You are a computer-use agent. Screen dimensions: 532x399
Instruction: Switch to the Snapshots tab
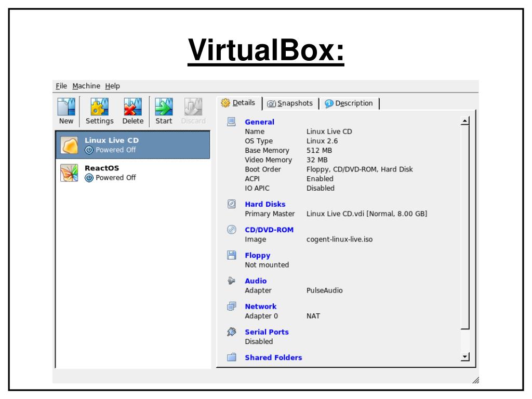pos(291,103)
